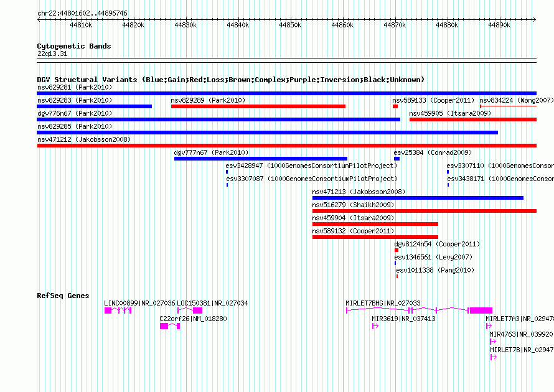Click the nsv516279 red loss bar
This screenshot has width=554, height=392.
click(425, 211)
